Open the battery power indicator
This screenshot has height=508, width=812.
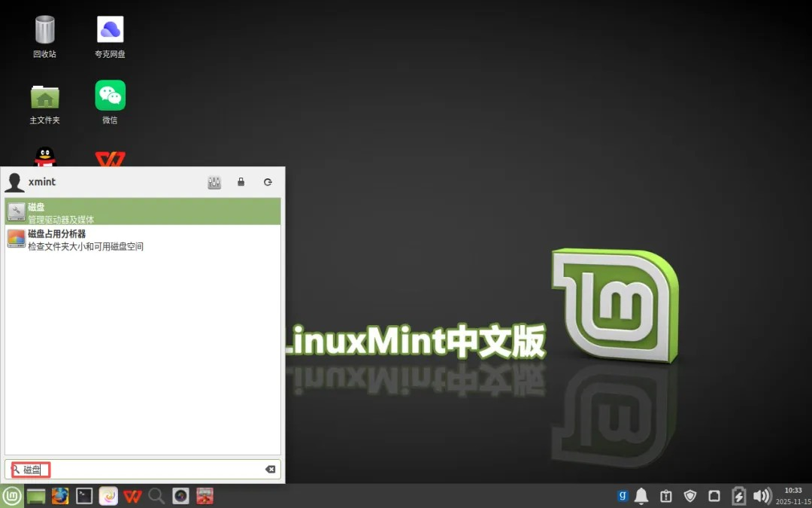pos(738,496)
